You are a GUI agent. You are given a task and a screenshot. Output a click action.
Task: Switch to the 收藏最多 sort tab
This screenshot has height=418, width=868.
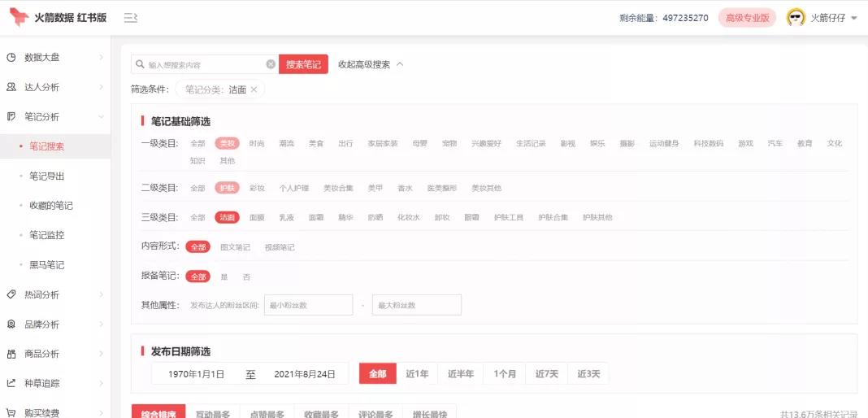(x=321, y=413)
